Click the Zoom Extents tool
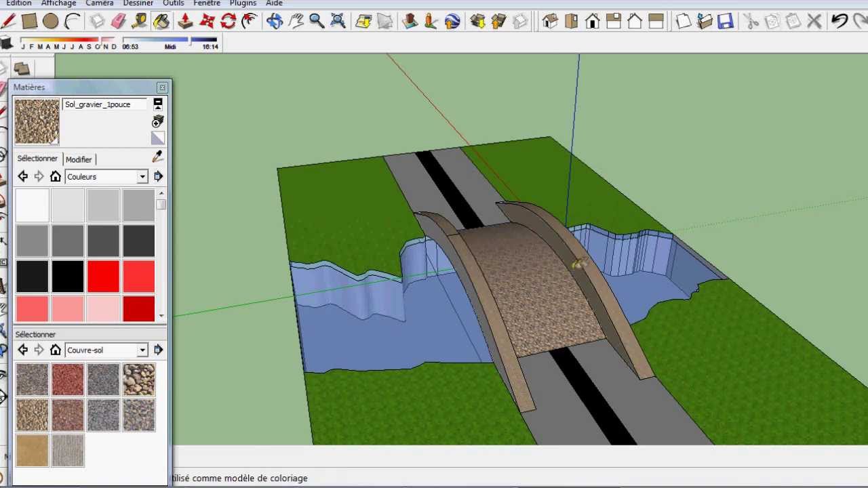The height and width of the screenshot is (488, 868). pyautogui.click(x=338, y=22)
